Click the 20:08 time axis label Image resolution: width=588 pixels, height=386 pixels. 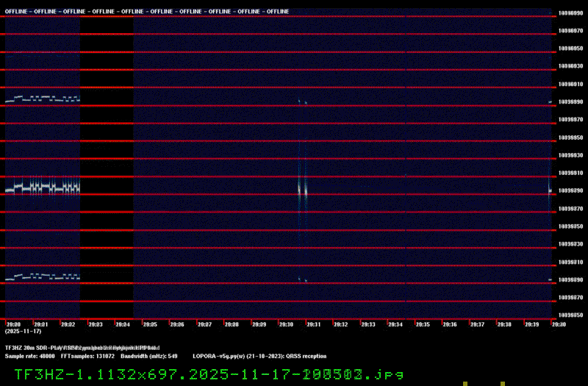point(232,324)
